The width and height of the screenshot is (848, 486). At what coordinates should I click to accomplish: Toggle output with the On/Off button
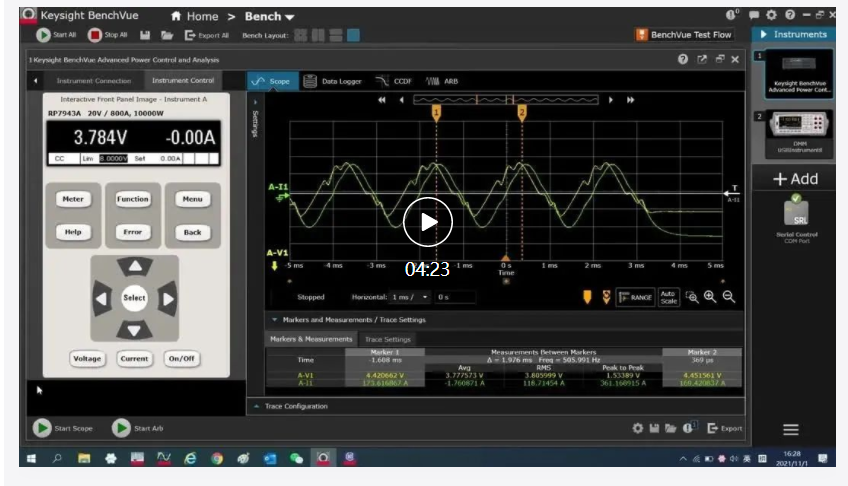pos(182,358)
